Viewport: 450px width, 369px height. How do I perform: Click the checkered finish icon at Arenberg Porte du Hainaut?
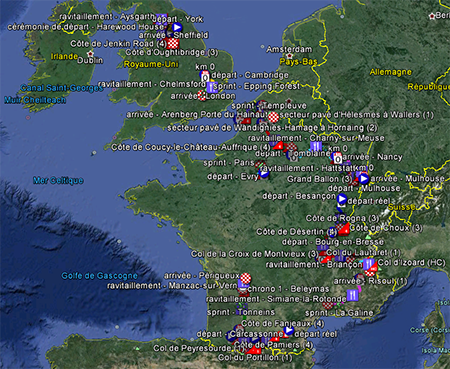click(273, 117)
